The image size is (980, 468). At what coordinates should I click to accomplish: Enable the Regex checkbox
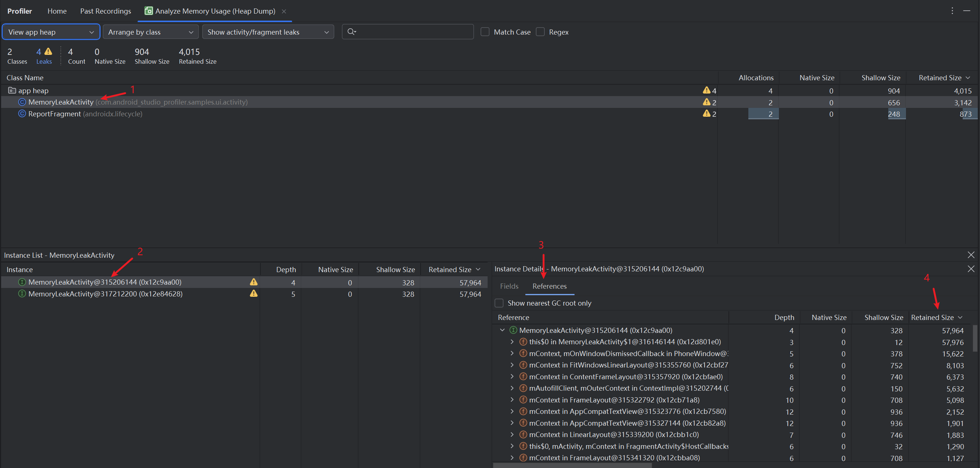(x=540, y=32)
